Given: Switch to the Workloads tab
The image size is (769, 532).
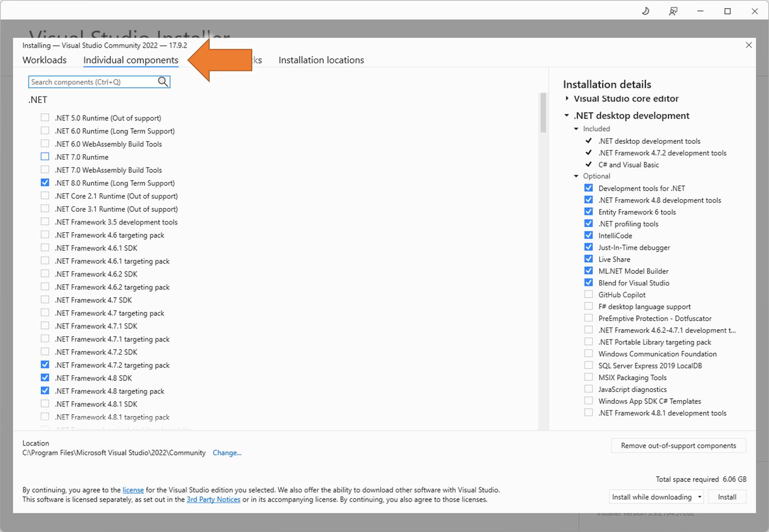Looking at the screenshot, I should point(44,60).
